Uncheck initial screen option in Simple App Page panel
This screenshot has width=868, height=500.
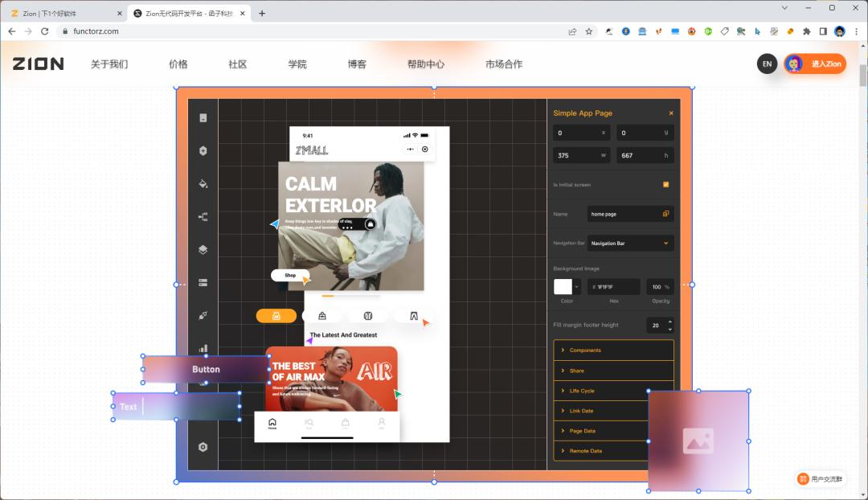coord(665,184)
